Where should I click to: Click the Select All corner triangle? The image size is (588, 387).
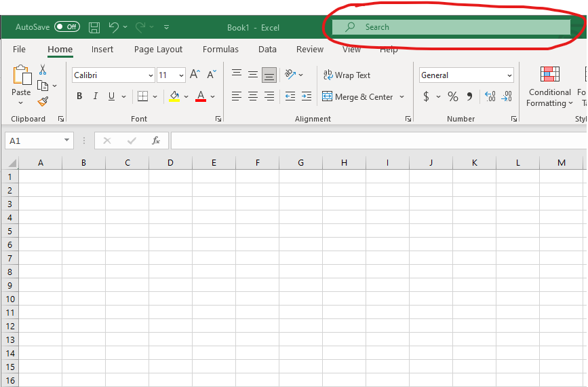12,163
